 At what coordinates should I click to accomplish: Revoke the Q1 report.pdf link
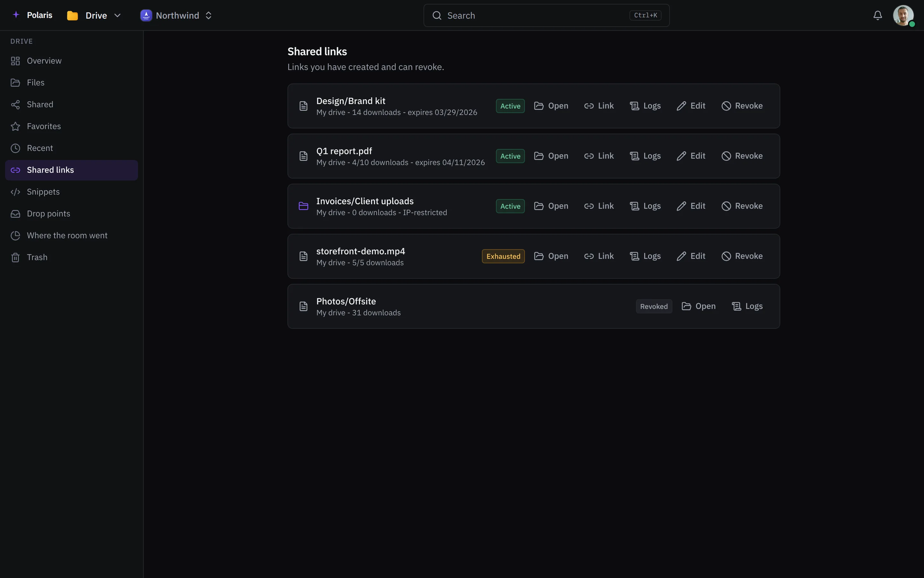click(742, 156)
